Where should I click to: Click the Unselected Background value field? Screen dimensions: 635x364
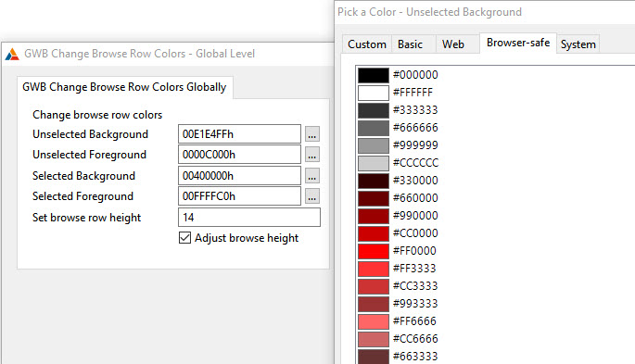coord(239,134)
